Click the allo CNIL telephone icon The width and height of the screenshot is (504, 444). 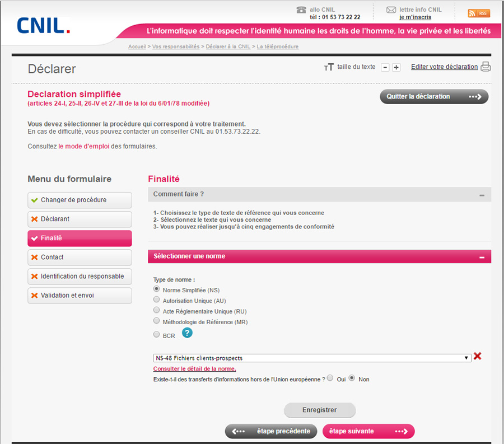pyautogui.click(x=301, y=10)
